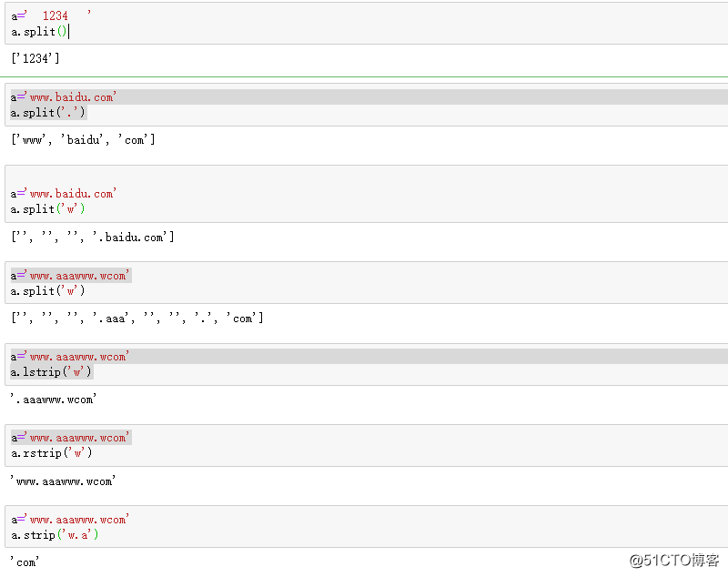
Task: Click the output list containing '.aaa' and 'com'
Action: [137, 319]
